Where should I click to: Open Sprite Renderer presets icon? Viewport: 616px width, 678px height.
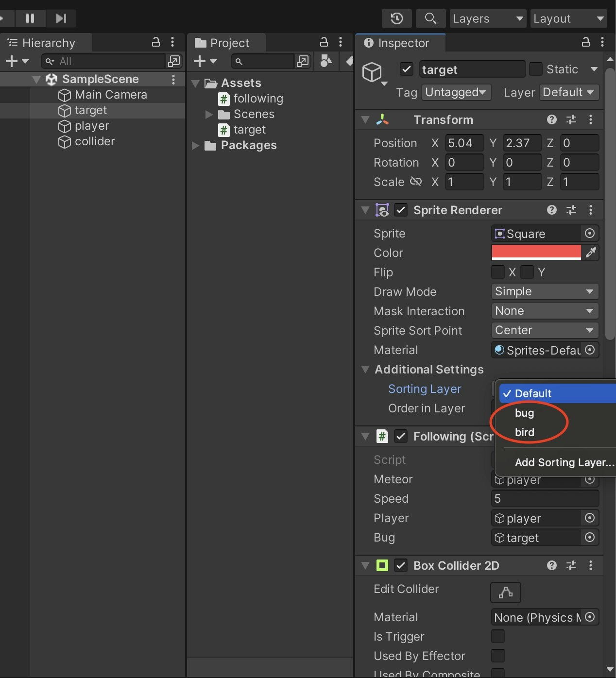point(571,210)
